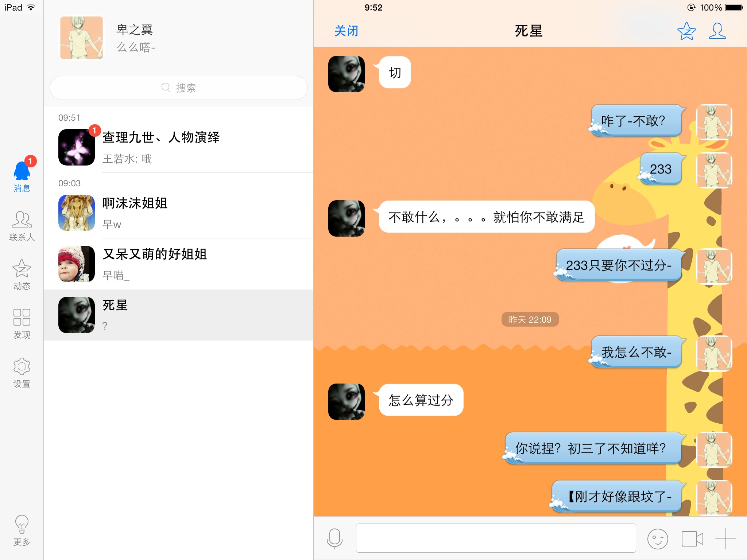747x560 pixels.
Task: Tap 关闭 to close the chat
Action: [x=346, y=31]
